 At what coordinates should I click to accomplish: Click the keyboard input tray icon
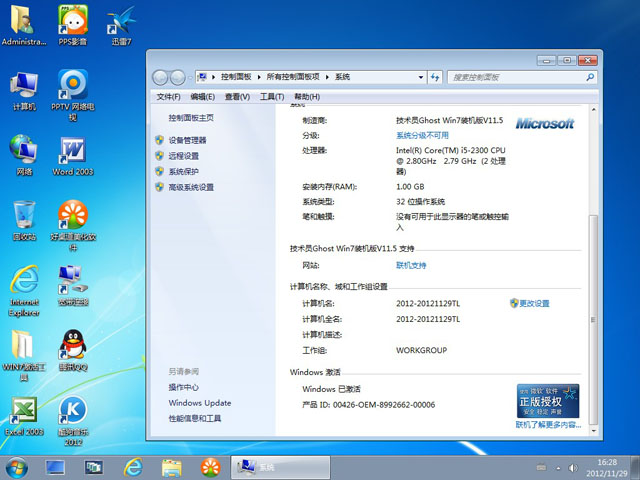click(541, 467)
